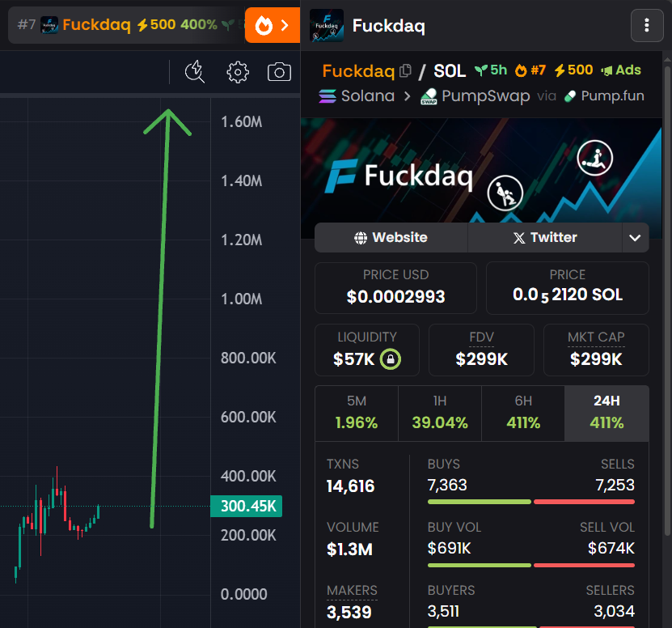672x628 pixels.
Task: Select the 1H timeframe tab
Action: coord(440,413)
